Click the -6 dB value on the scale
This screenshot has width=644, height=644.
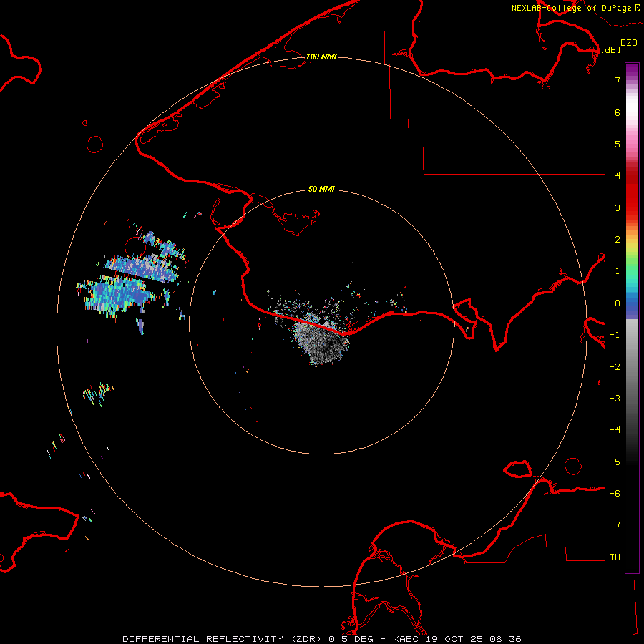[615, 494]
